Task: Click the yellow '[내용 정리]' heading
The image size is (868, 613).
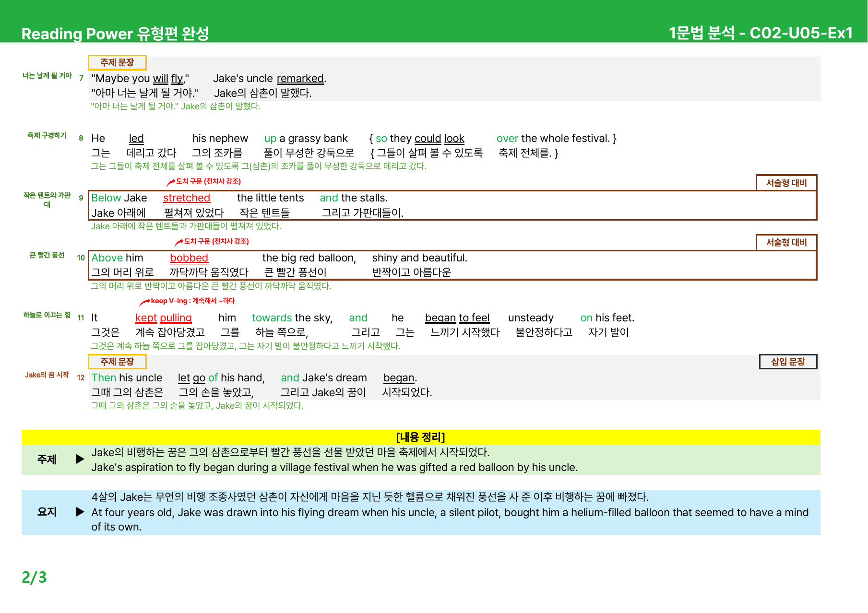Action: (421, 437)
